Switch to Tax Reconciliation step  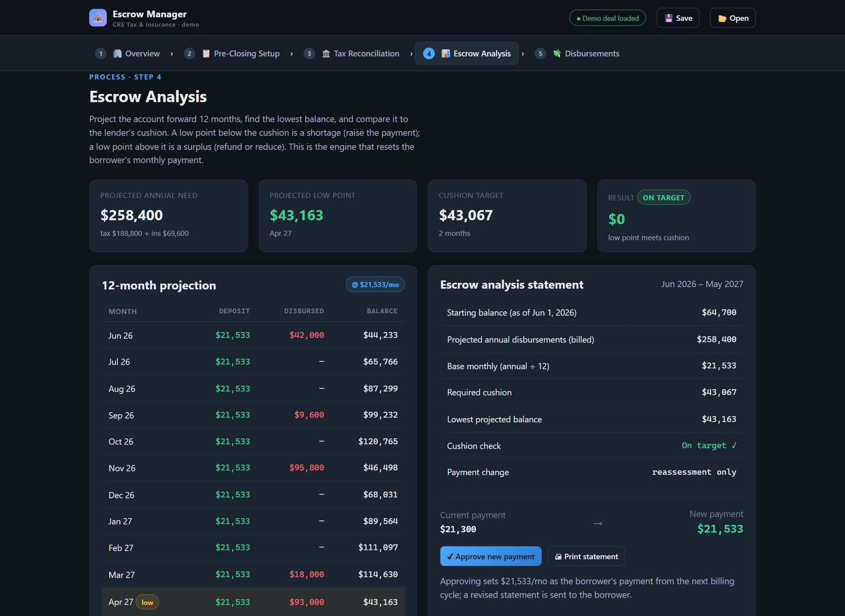pyautogui.click(x=352, y=53)
